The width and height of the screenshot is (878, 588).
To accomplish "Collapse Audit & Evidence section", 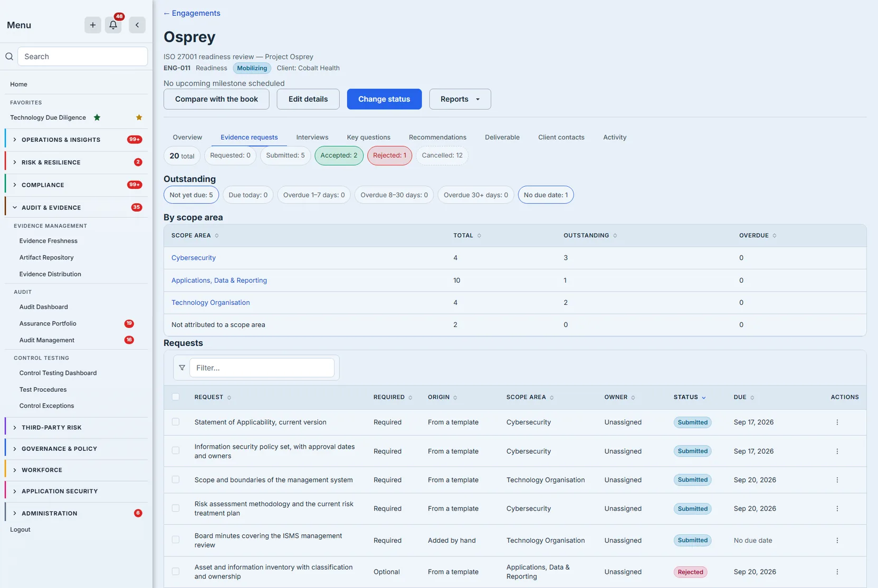I will (x=76, y=208).
